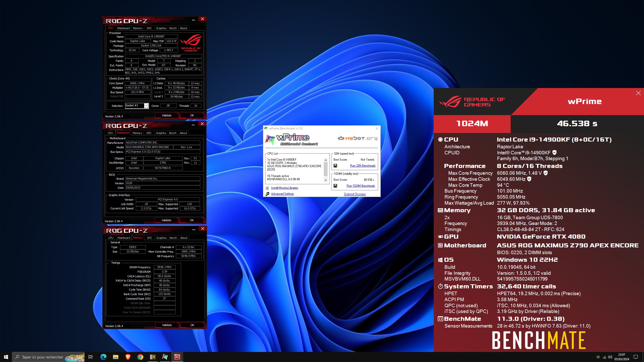This screenshot has height=362, width=644.
Task: Click the floppy save icon under 32M test
Action: (335, 166)
